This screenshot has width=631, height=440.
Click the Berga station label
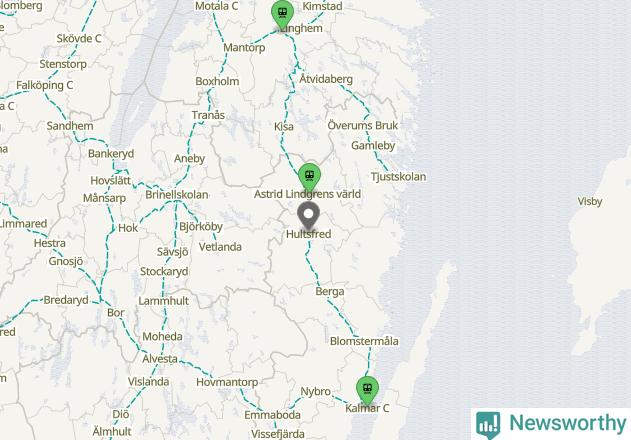330,291
